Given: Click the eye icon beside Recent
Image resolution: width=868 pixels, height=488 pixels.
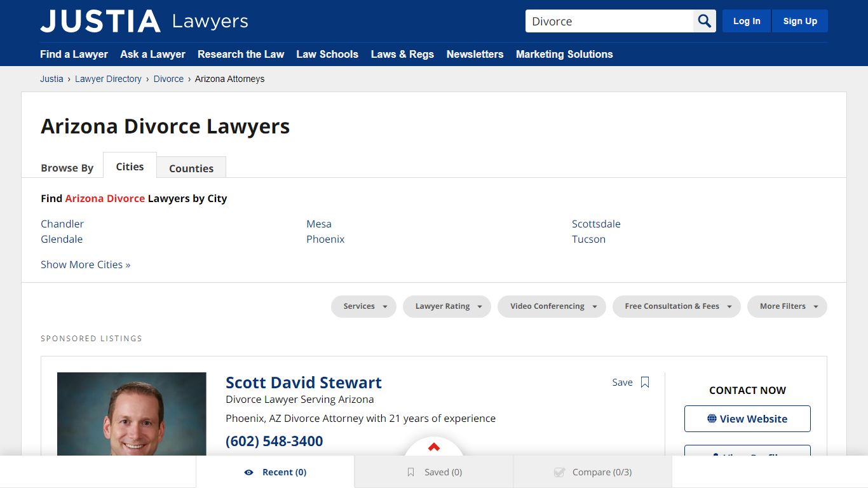Looking at the screenshot, I should pos(248,472).
